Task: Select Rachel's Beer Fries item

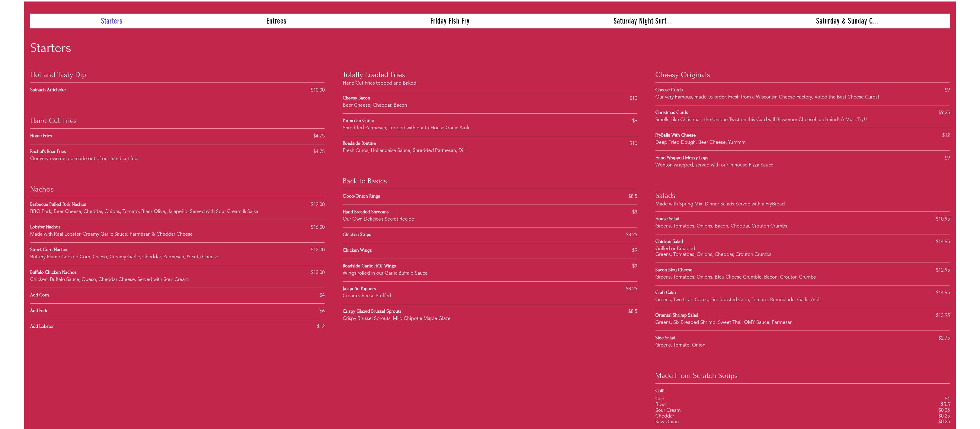Action: tap(48, 151)
